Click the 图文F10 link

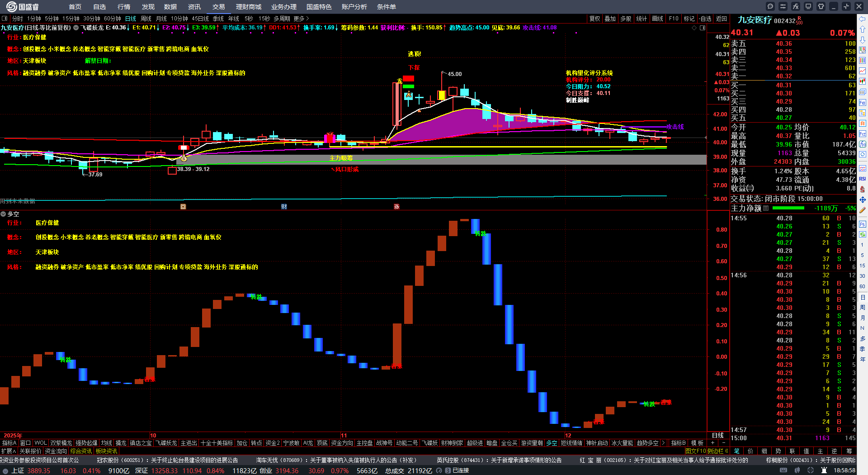[695, 451]
